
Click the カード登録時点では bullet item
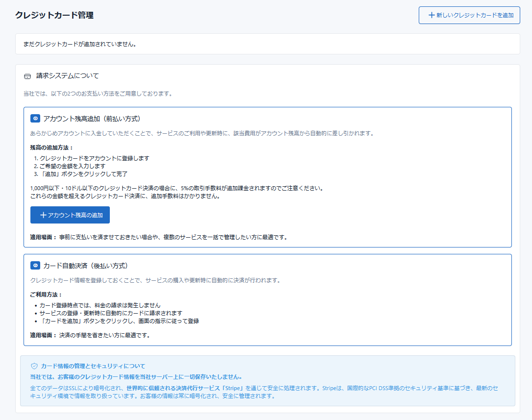pyautogui.click(x=100, y=305)
